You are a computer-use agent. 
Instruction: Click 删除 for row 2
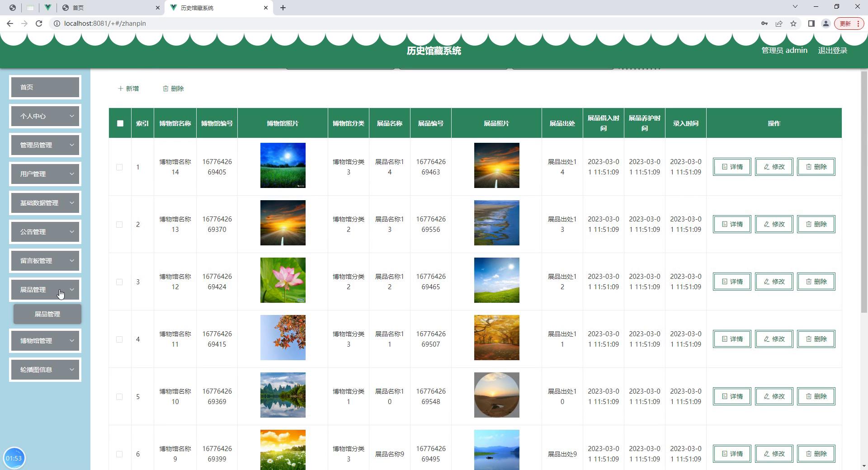(x=816, y=224)
